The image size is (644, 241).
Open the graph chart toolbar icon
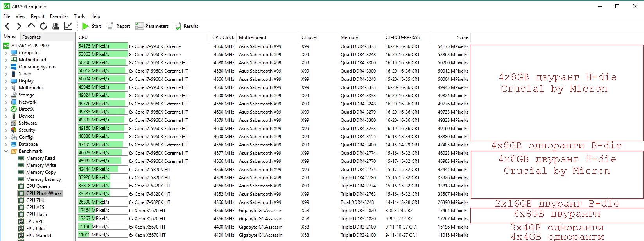coord(68,26)
